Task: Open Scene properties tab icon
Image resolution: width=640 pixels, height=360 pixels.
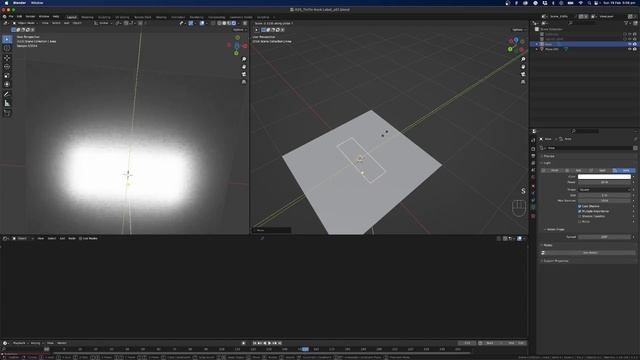Action: click(533, 170)
